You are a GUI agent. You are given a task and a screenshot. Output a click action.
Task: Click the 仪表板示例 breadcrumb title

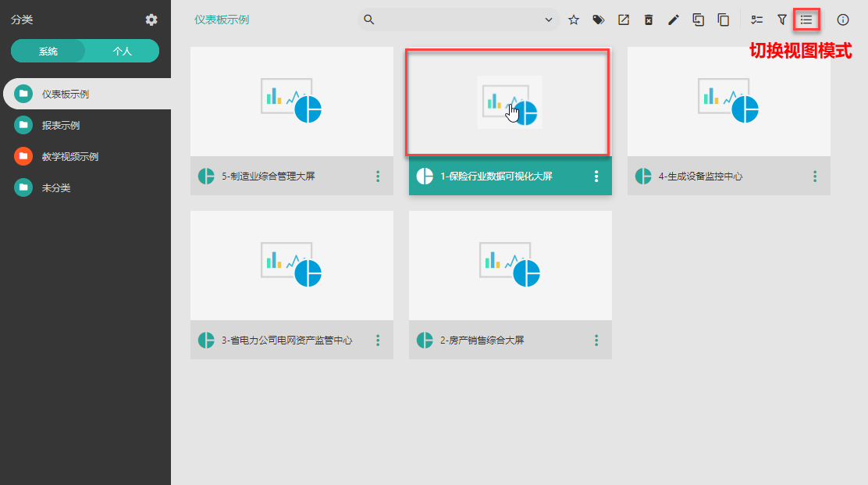point(222,20)
